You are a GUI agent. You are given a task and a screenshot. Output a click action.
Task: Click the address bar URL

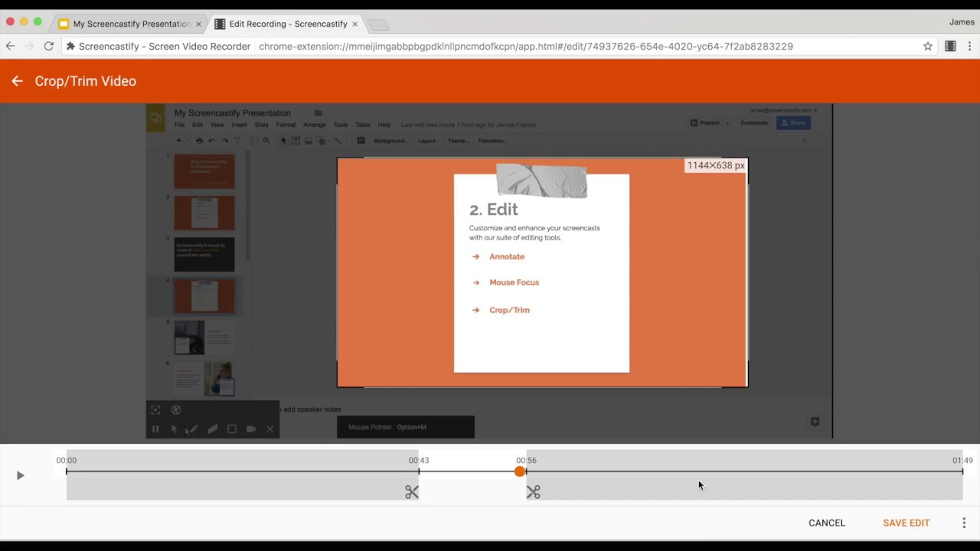(525, 46)
